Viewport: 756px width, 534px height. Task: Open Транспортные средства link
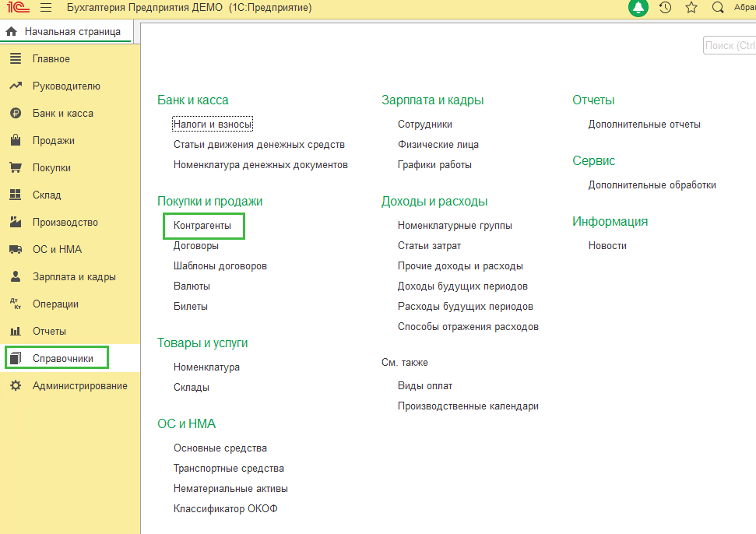[229, 469]
